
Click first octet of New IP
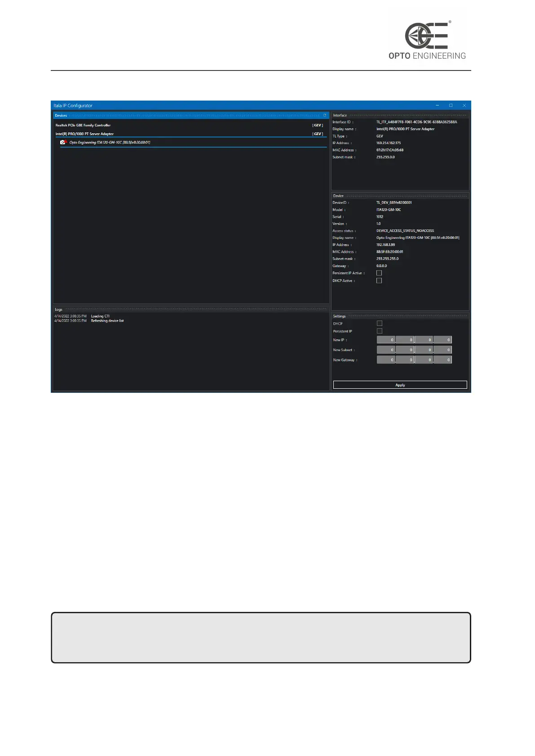click(386, 340)
